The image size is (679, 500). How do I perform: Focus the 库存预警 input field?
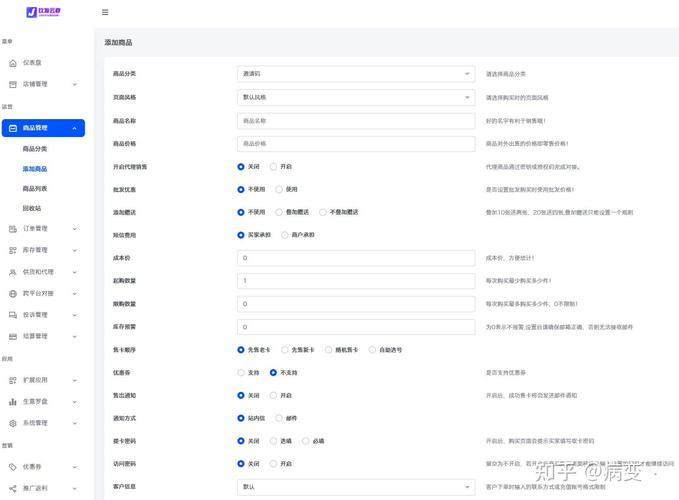point(356,327)
